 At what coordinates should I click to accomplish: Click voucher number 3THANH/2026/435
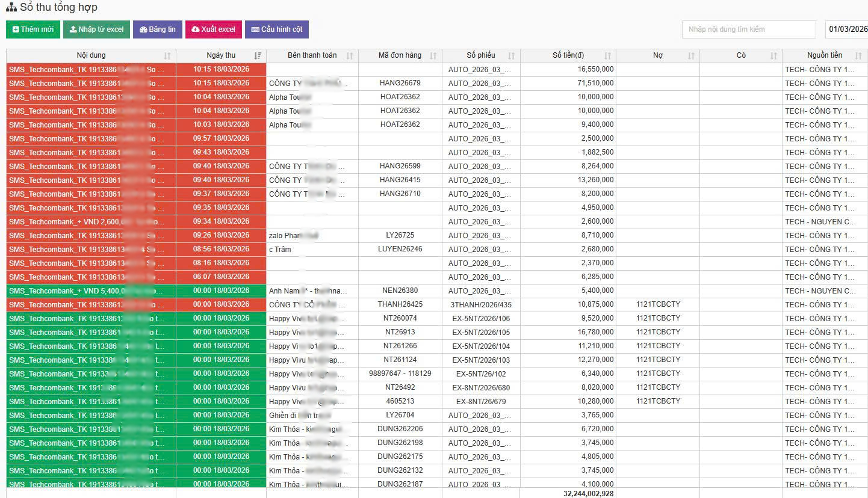click(480, 305)
